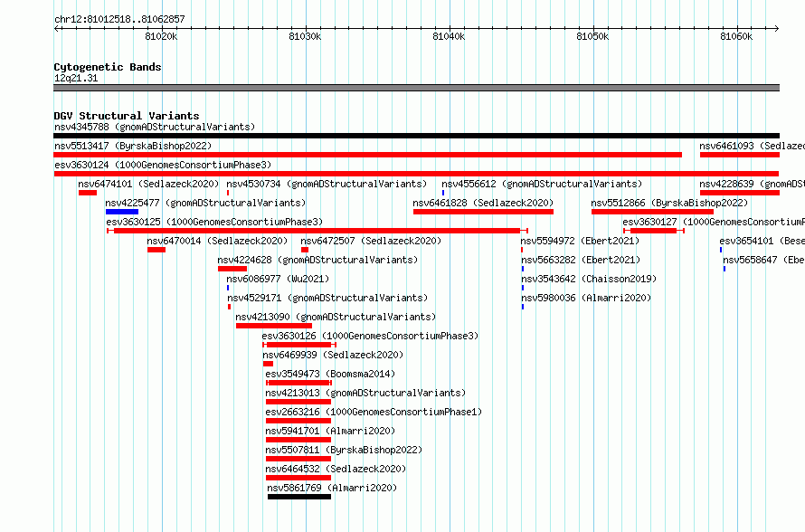Viewport: 805px width, 532px height.
Task: Click nsv6086977 Wu2021 label
Action: click(x=278, y=279)
